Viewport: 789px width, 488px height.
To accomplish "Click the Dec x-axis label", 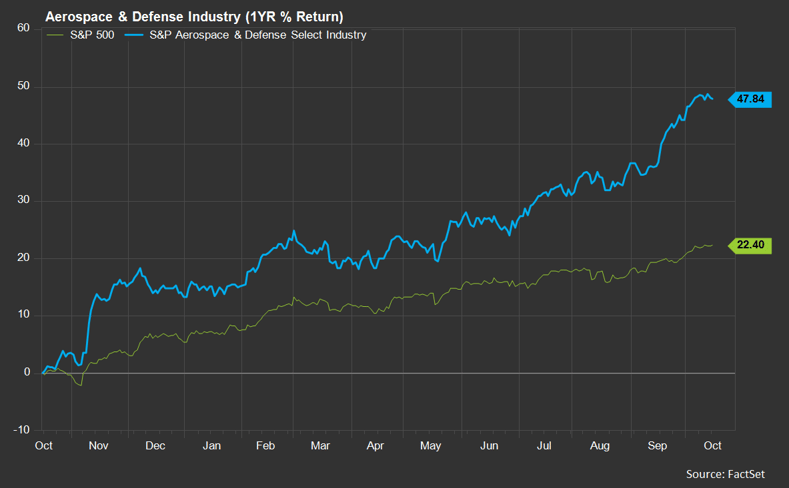I will click(x=155, y=446).
